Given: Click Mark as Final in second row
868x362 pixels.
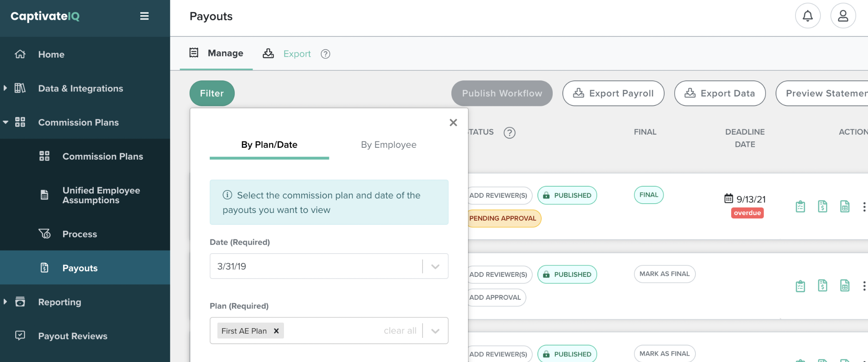Looking at the screenshot, I should 665,274.
